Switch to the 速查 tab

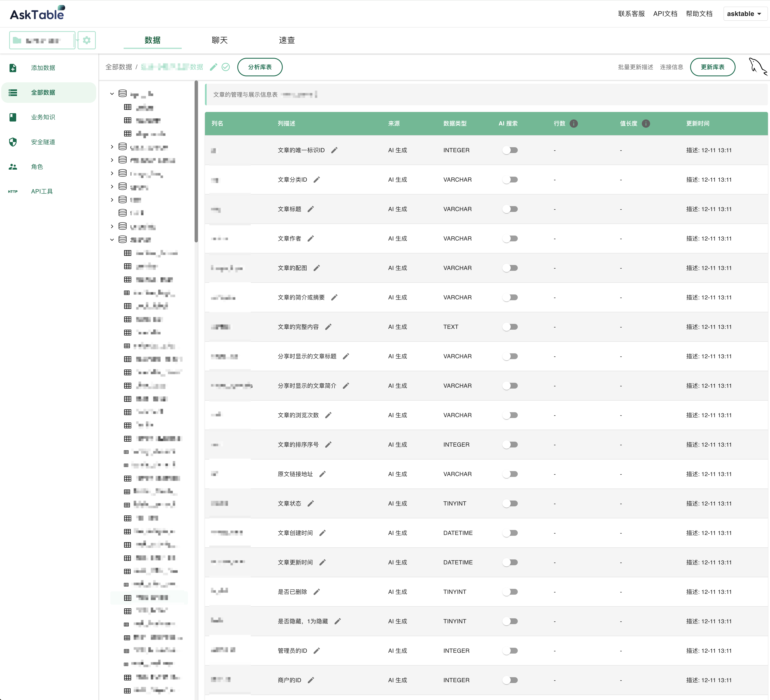[x=287, y=40]
